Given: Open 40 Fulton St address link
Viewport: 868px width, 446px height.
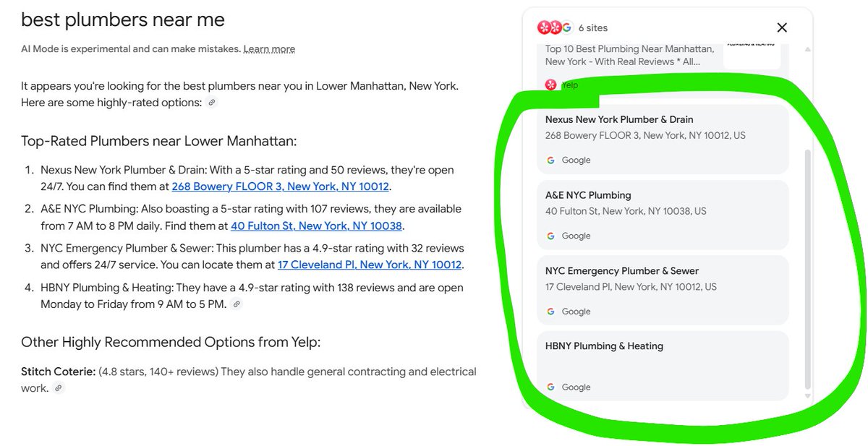Looking at the screenshot, I should 316,226.
